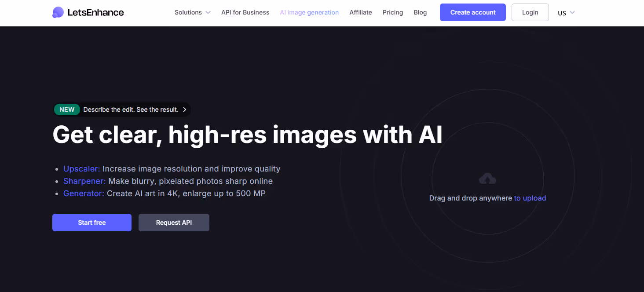
Task: Click the 'Drag and drop anywhere' text
Action: click(471, 198)
